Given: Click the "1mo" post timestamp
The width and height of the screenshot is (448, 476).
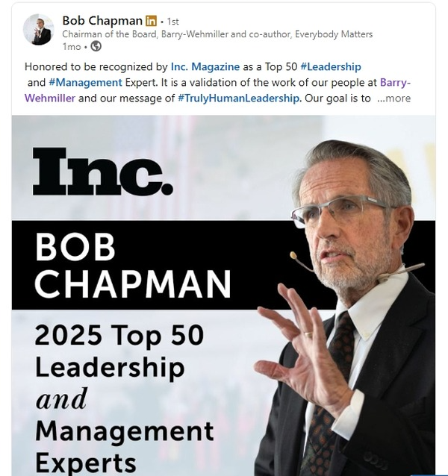Looking at the screenshot, I should tap(71, 46).
